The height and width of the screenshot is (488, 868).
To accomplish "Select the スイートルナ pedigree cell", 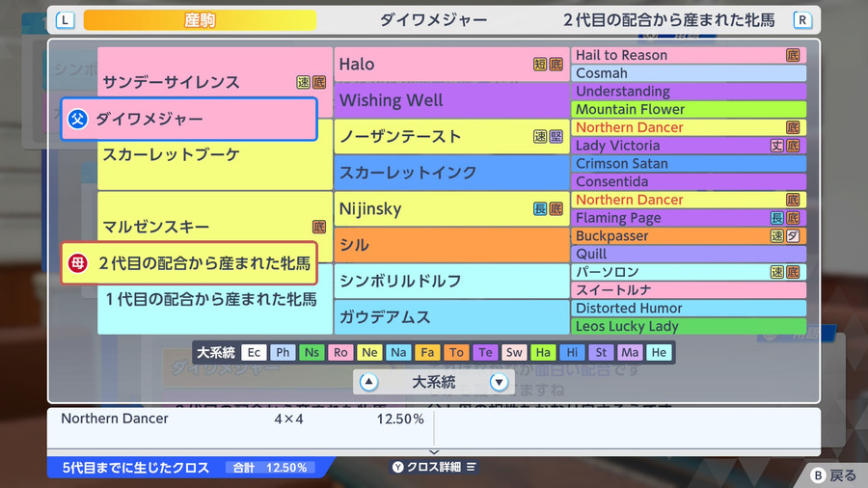I will 689,290.
